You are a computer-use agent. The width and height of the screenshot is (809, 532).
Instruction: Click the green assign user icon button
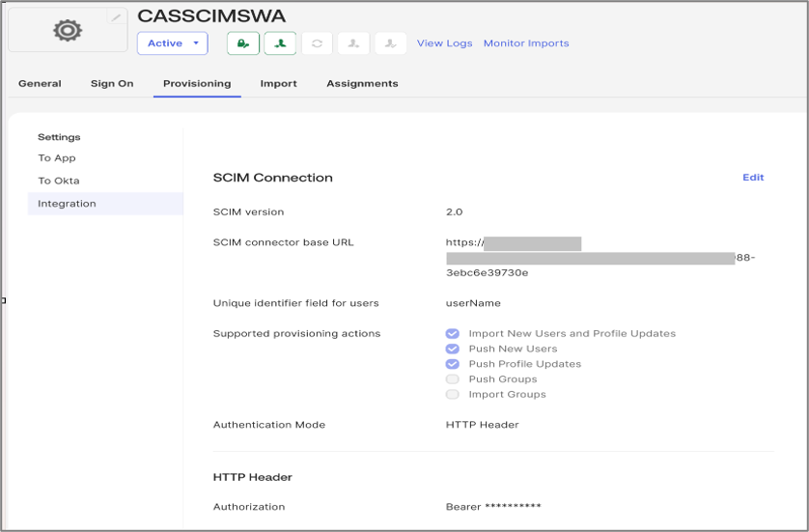(280, 43)
